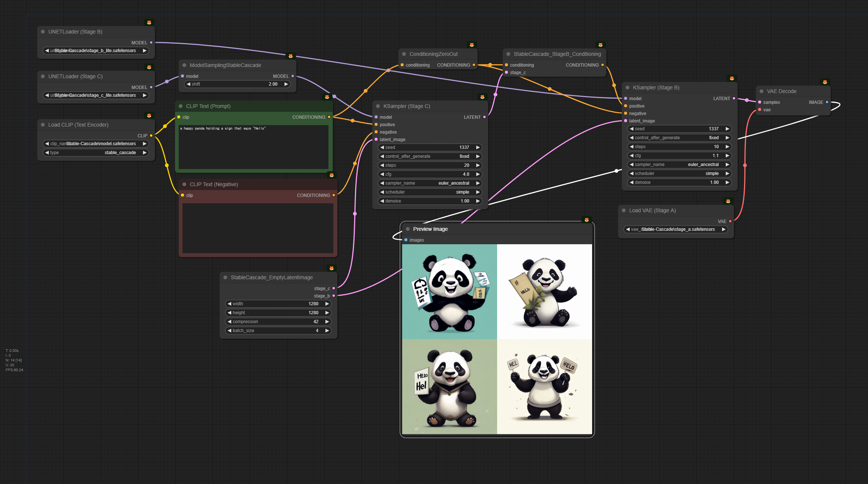Open control_after_generate dropdown in KSampler (Stage B)
The width and height of the screenshot is (868, 484).
point(680,138)
